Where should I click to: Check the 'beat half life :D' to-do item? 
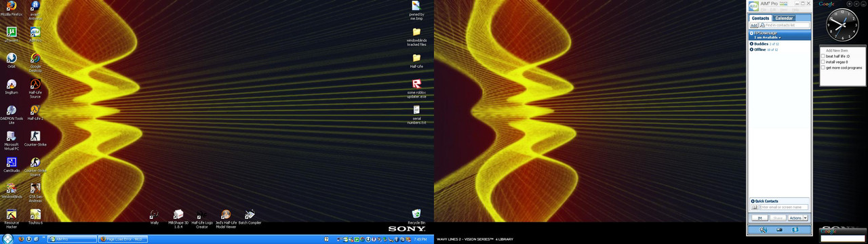coord(823,56)
